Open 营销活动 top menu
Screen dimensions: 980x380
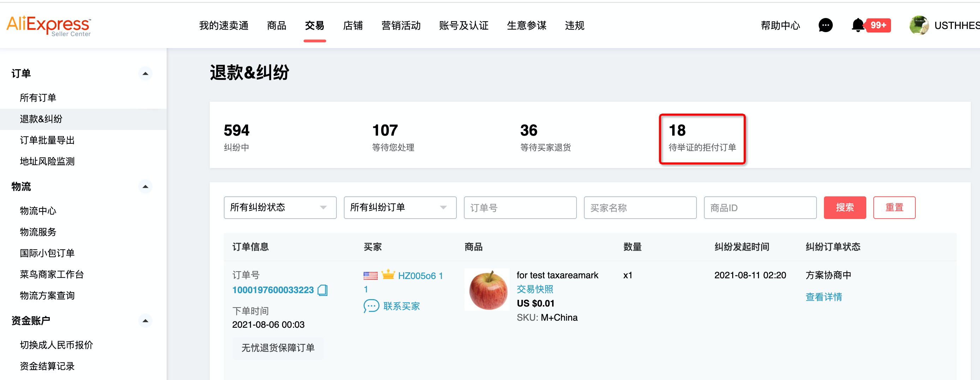tap(401, 25)
